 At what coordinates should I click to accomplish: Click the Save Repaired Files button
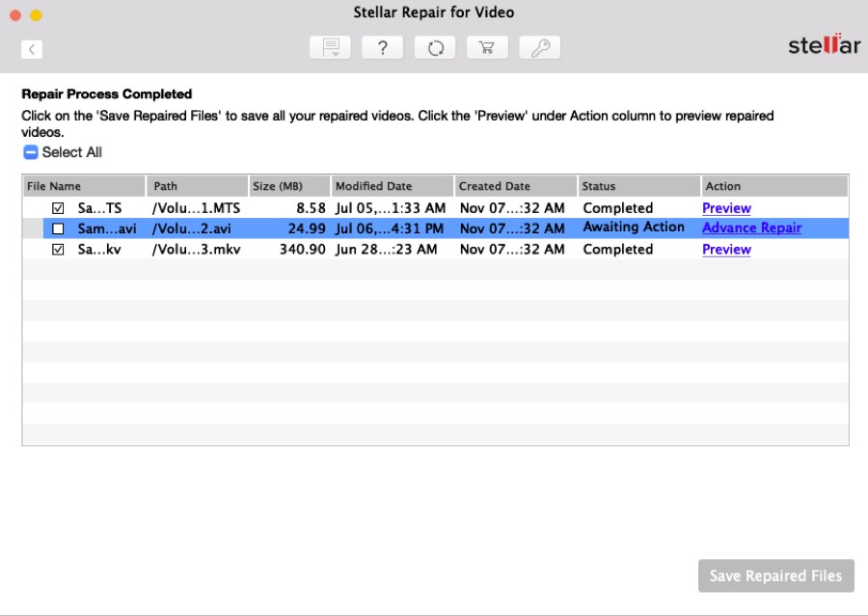(x=775, y=576)
